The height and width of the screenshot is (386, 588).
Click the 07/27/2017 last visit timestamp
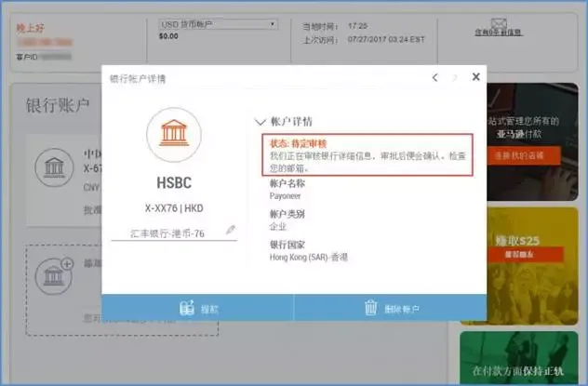tap(386, 39)
